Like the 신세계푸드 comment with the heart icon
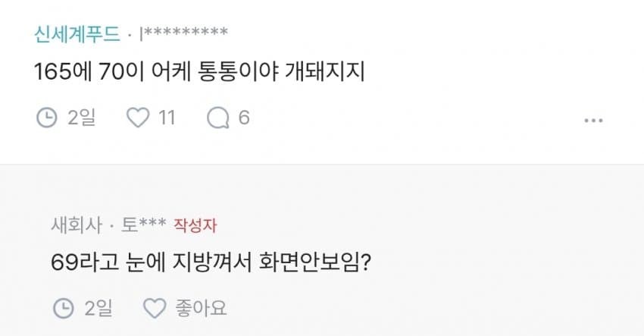 tap(139, 118)
